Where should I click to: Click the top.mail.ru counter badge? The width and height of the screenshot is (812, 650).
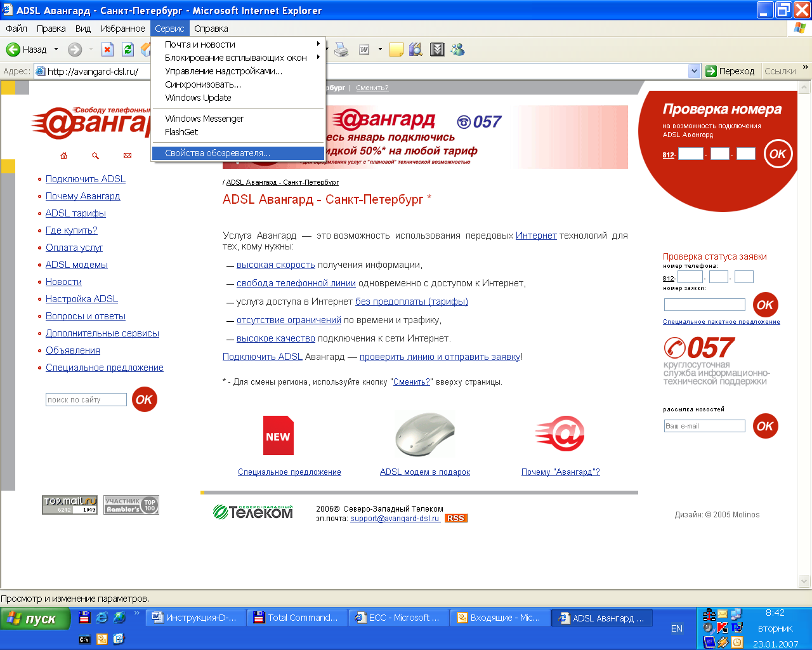tap(70, 505)
